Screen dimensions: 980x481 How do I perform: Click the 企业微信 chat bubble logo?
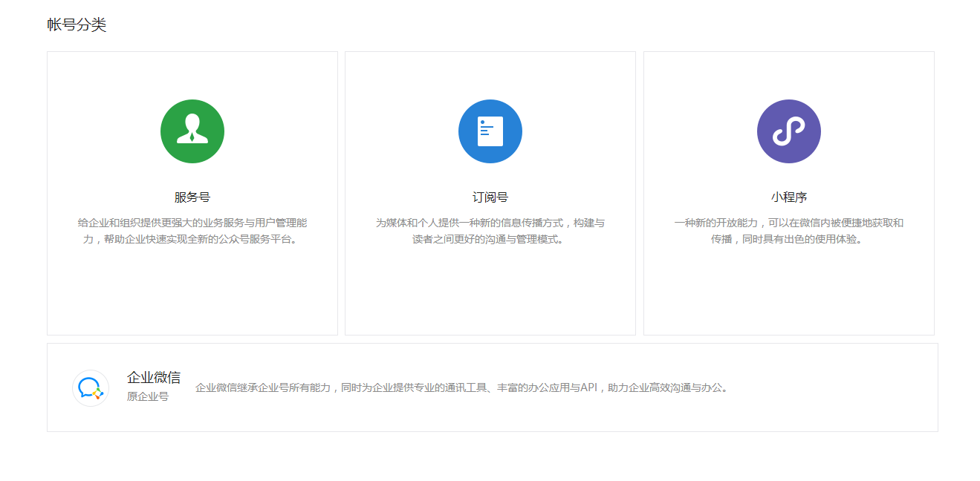point(91,388)
